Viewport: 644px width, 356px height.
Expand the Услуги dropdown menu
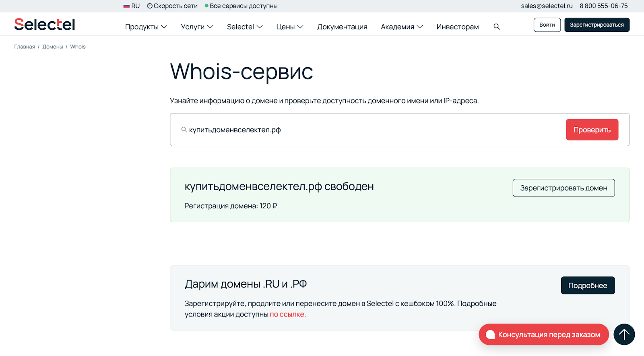pos(197,27)
